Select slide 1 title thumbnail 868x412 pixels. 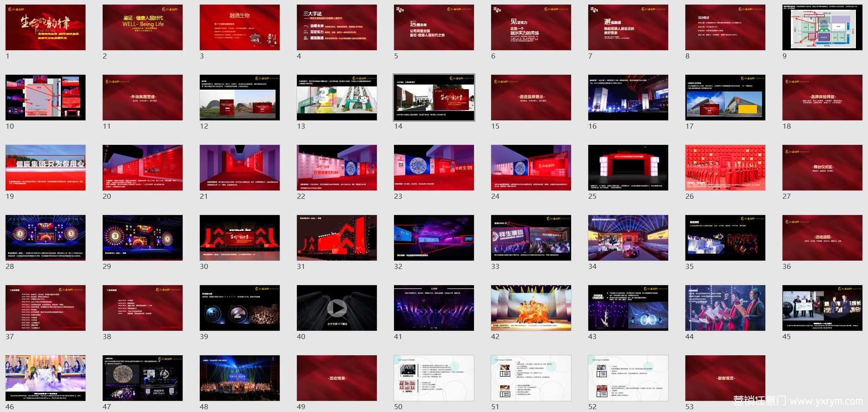pyautogui.click(x=46, y=27)
